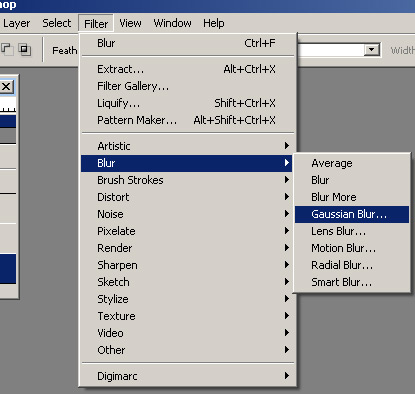Open the Help menu
Screen dimensions: 415x394
pyautogui.click(x=214, y=23)
